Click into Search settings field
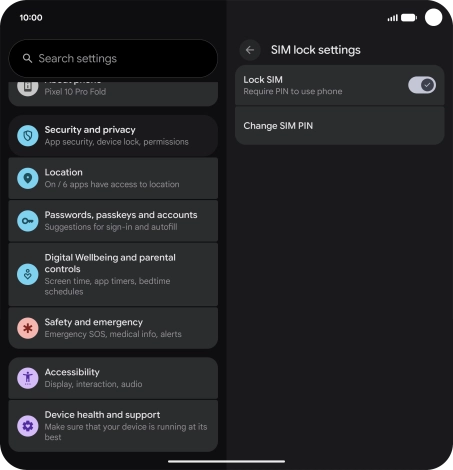The image size is (453, 470). [113, 59]
